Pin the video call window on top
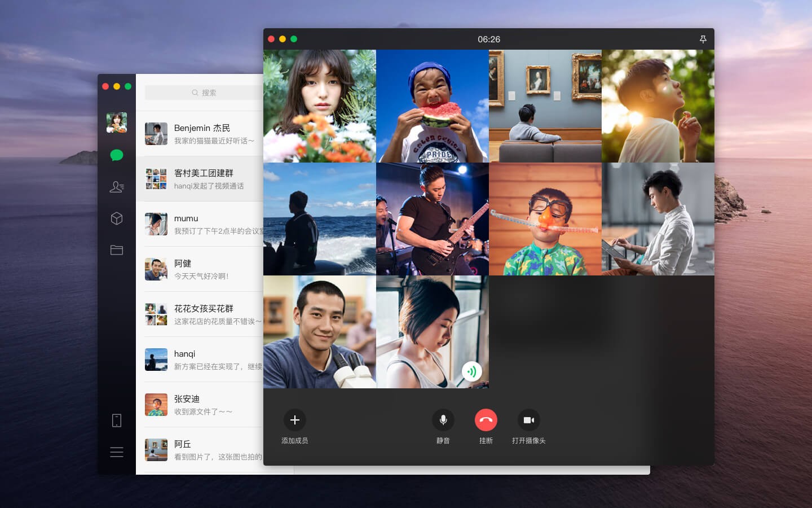 (703, 39)
